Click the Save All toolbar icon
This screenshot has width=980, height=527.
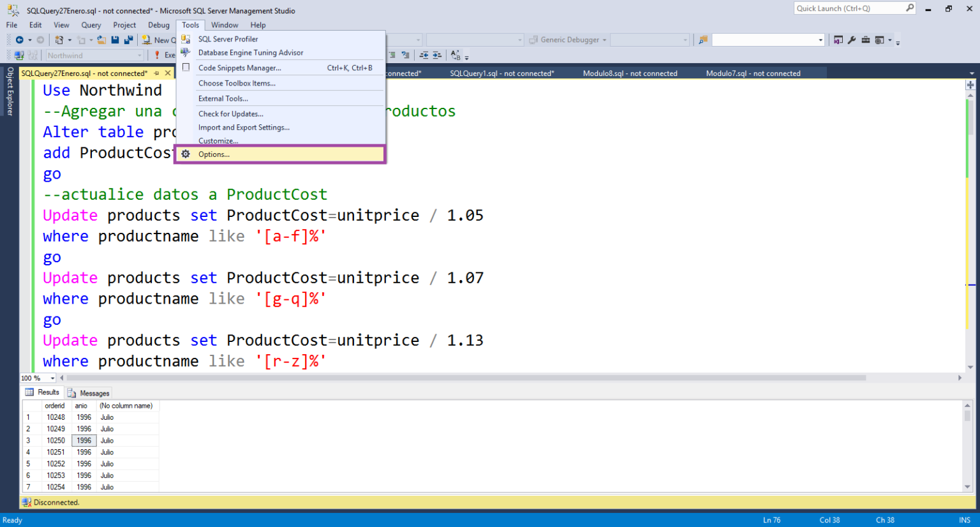[128, 40]
